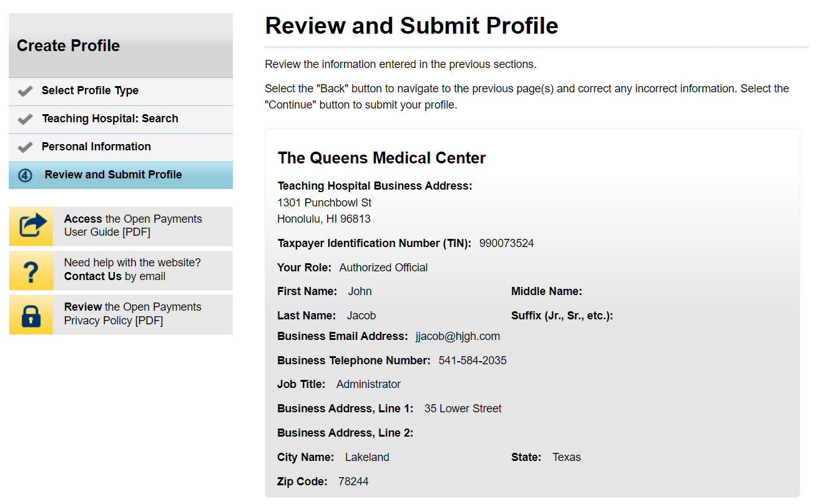Open the Open Payments Privacy Policy PDF

(132, 314)
